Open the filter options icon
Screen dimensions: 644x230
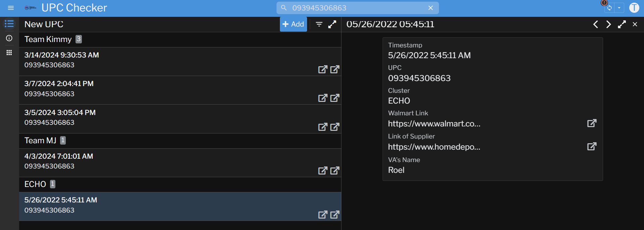click(319, 24)
